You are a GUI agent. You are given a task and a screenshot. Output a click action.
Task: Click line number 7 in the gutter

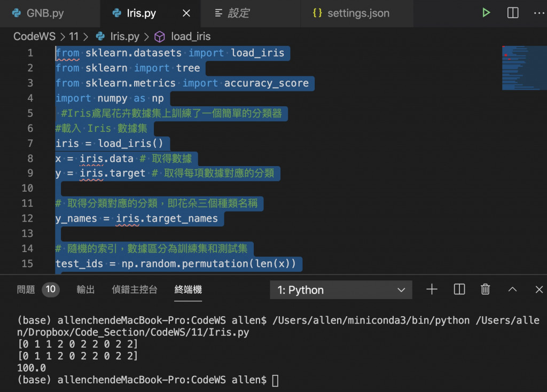tap(30, 143)
